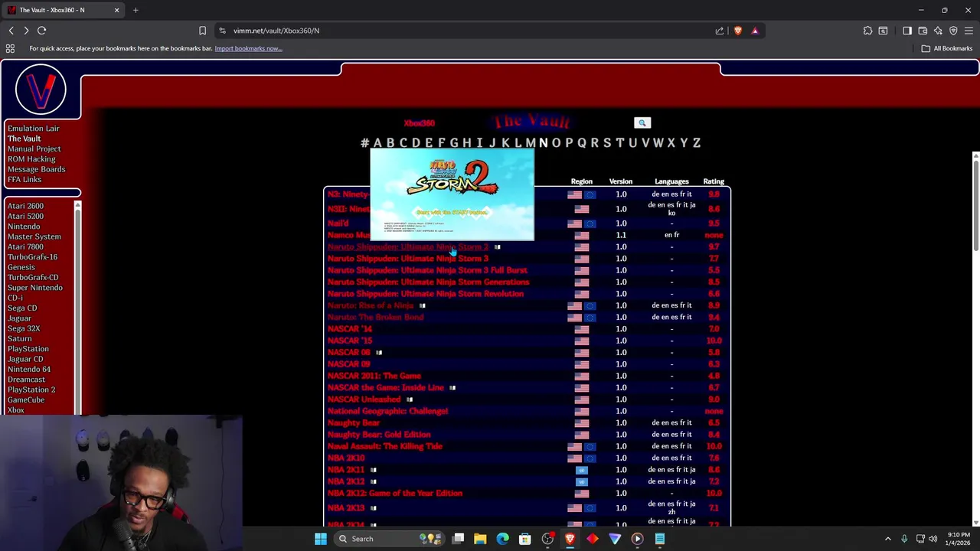Open NBA 2K12: Game of the Year Edition
The width and height of the screenshot is (980, 551).
395,494
